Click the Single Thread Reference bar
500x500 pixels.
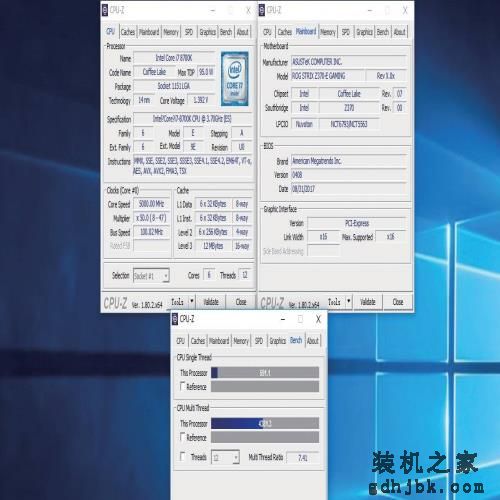click(265, 387)
